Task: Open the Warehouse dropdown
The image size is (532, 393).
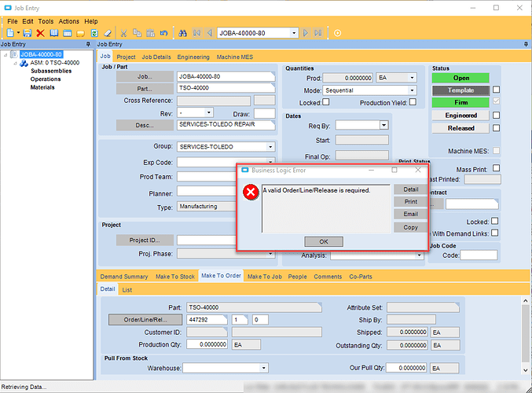Action: click(x=263, y=368)
